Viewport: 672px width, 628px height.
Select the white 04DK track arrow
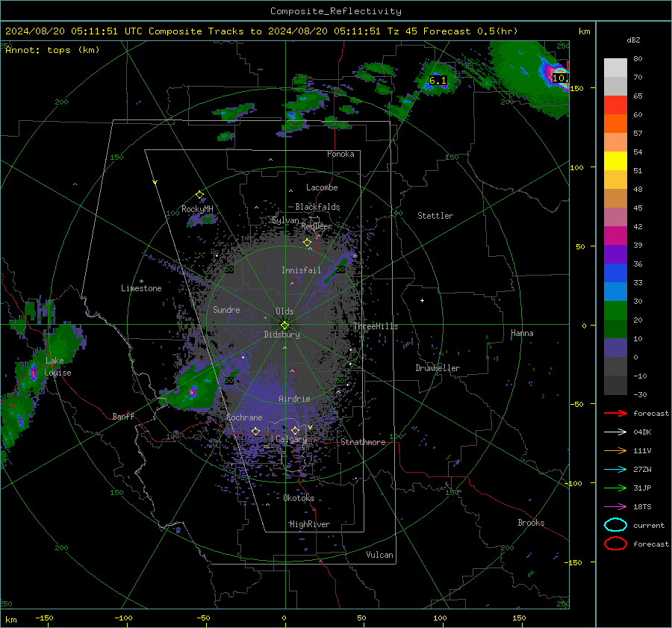(615, 432)
